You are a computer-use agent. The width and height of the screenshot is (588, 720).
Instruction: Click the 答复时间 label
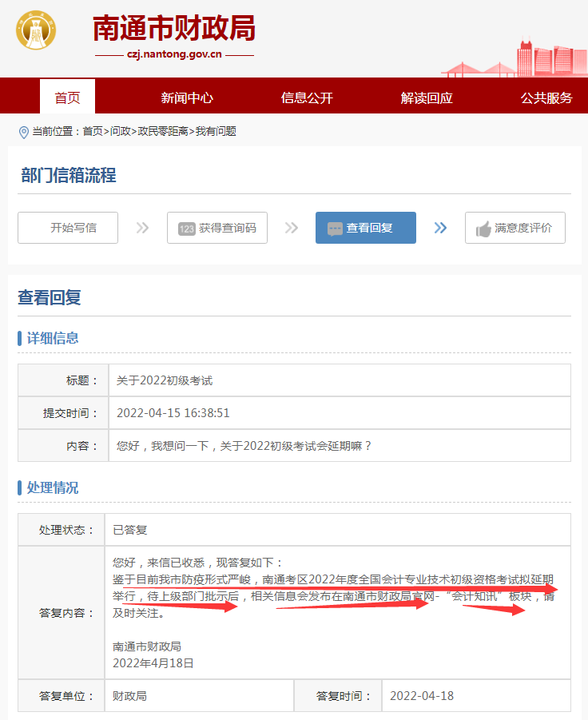pyautogui.click(x=344, y=696)
